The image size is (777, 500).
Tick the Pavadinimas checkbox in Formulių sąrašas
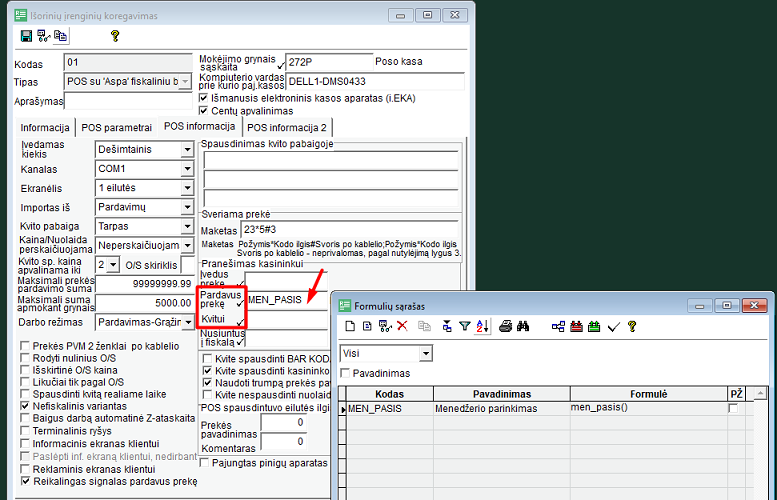click(345, 373)
